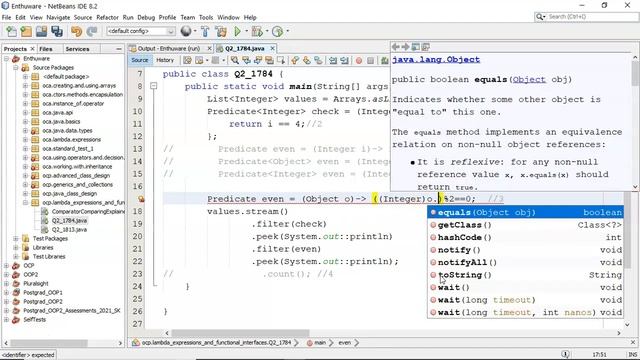
Task: Open the Debug Project dropdown arrow
Action: pos(267,31)
